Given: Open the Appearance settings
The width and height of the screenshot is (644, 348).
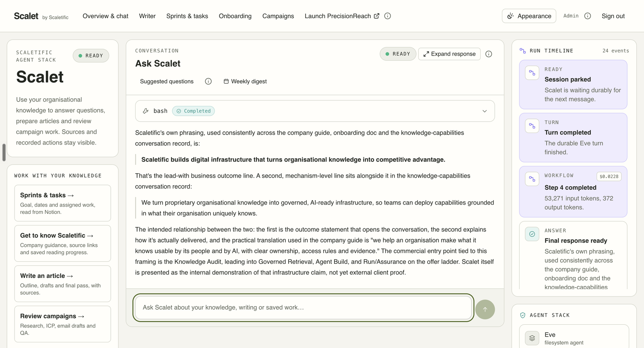Looking at the screenshot, I should click(529, 16).
